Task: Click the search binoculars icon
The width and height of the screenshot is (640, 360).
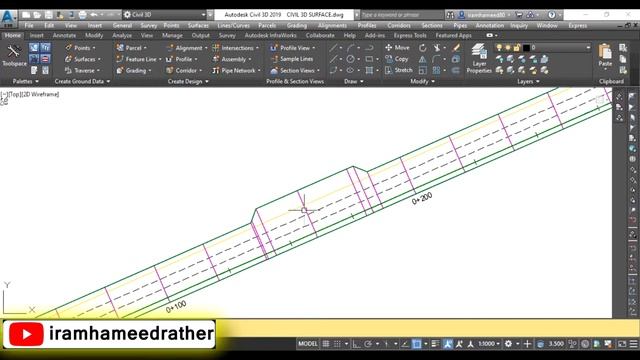Action: [x=450, y=15]
